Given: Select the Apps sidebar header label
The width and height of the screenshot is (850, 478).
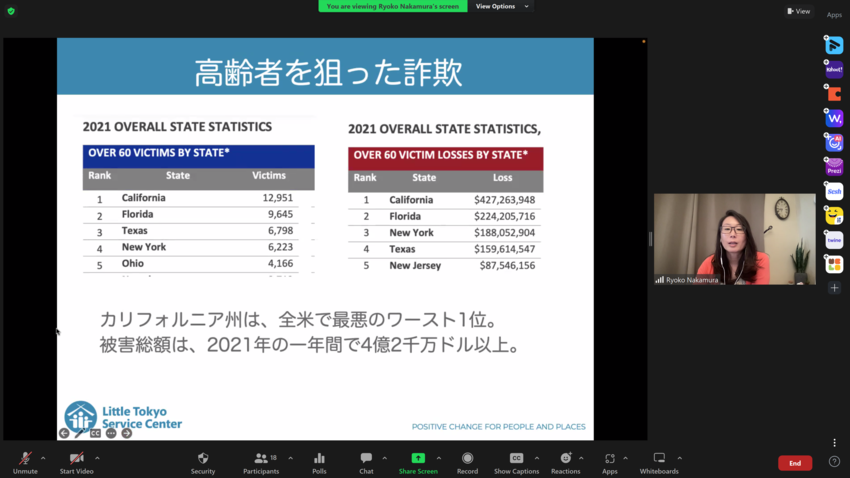Looking at the screenshot, I should pyautogui.click(x=834, y=15).
